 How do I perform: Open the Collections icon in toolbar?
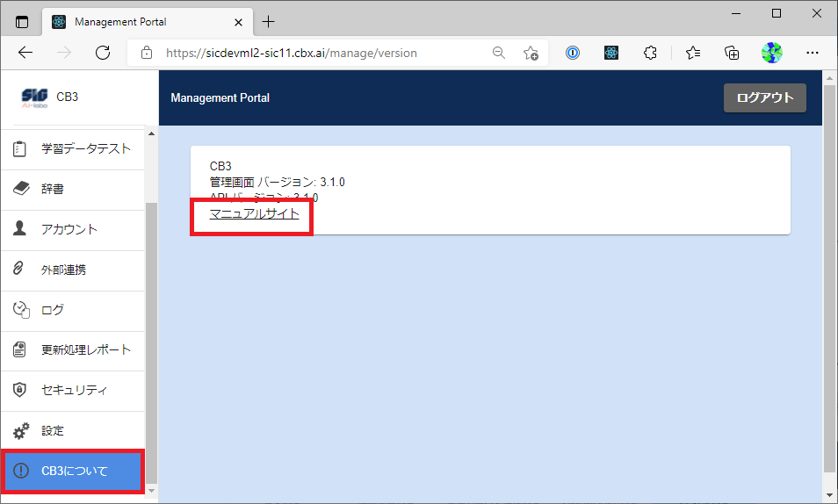pos(732,53)
